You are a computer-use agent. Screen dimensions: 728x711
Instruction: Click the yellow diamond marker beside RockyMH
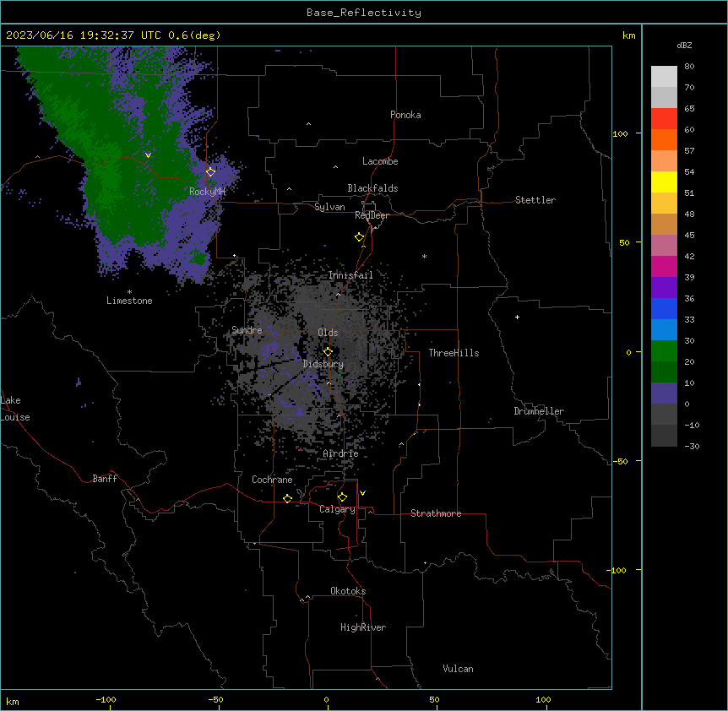(x=211, y=171)
